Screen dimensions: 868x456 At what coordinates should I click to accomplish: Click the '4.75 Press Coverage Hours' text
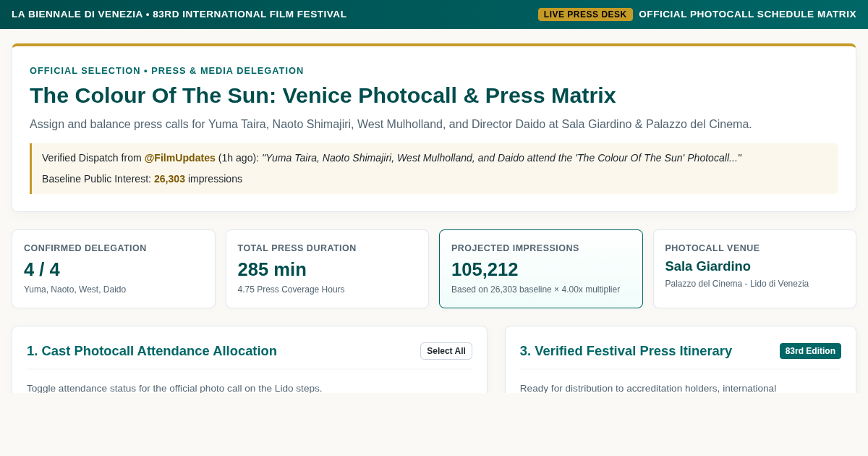(x=292, y=290)
